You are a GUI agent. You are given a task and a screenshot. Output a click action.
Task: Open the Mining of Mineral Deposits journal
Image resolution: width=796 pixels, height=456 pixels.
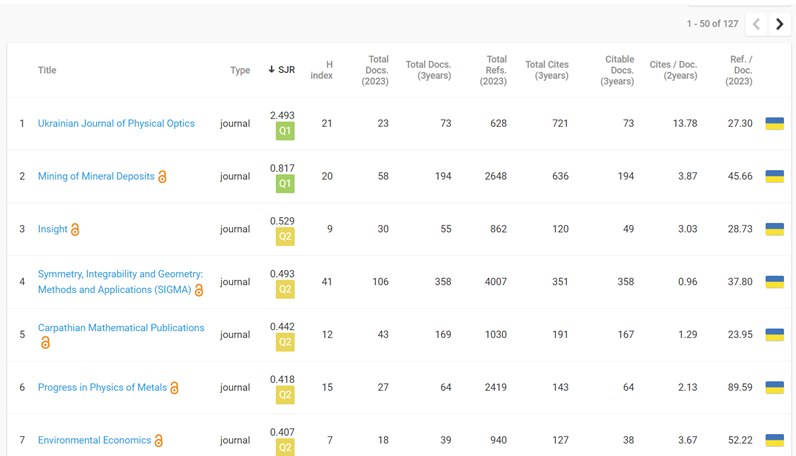pos(96,176)
